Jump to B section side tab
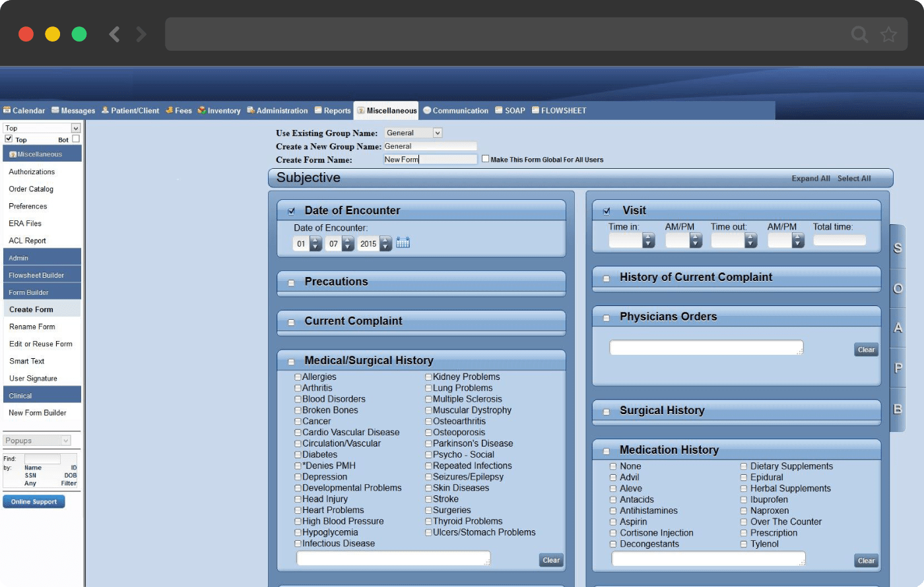 click(x=898, y=409)
